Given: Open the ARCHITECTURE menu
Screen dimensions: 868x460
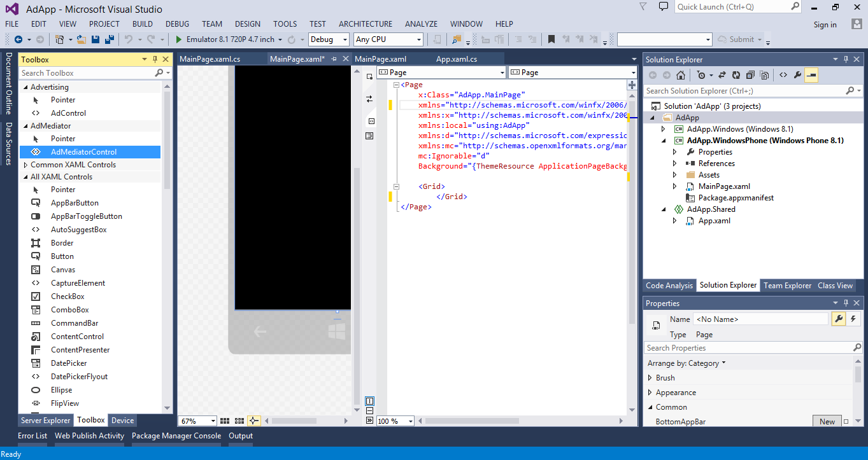Looking at the screenshot, I should (x=366, y=24).
